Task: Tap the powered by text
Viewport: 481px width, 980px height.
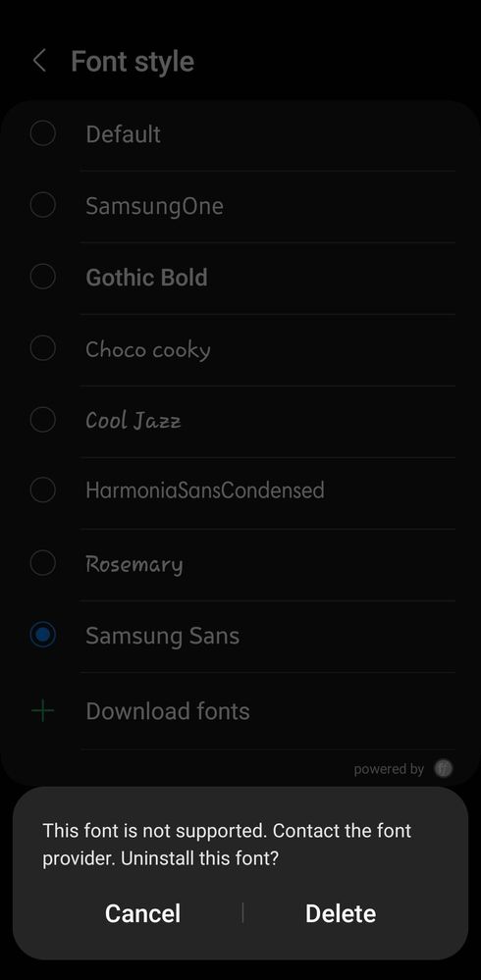Action: pos(389,769)
